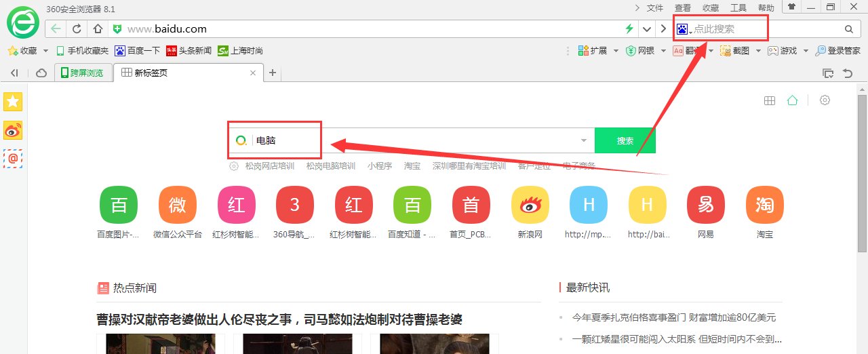Click the restore closed tab undo icon

coord(848,73)
